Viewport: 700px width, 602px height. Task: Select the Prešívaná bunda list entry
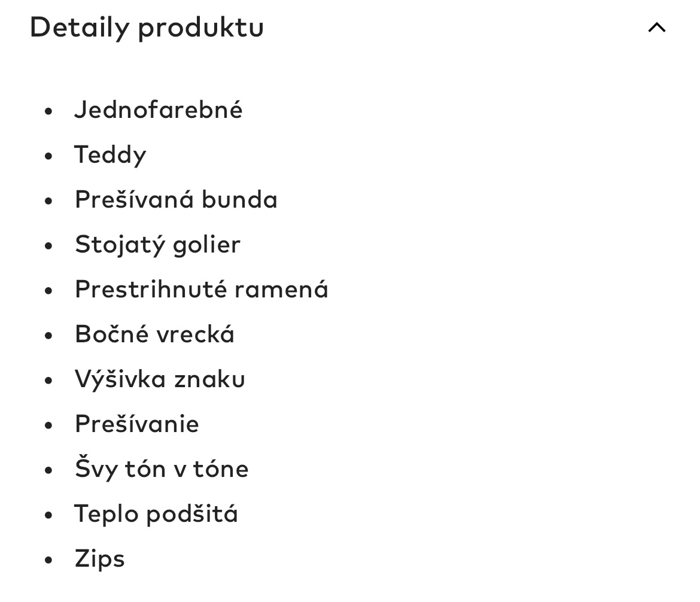[x=176, y=200]
